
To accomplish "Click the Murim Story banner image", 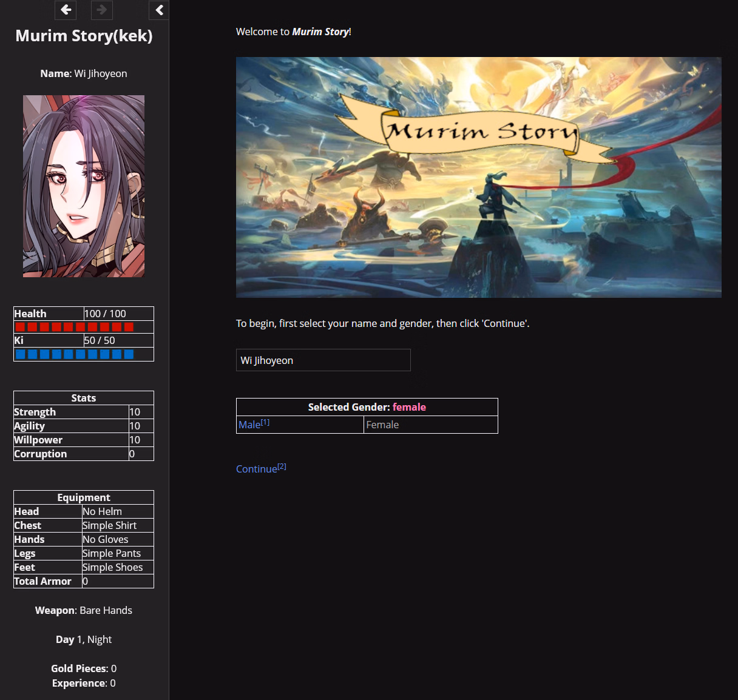I will click(x=479, y=177).
